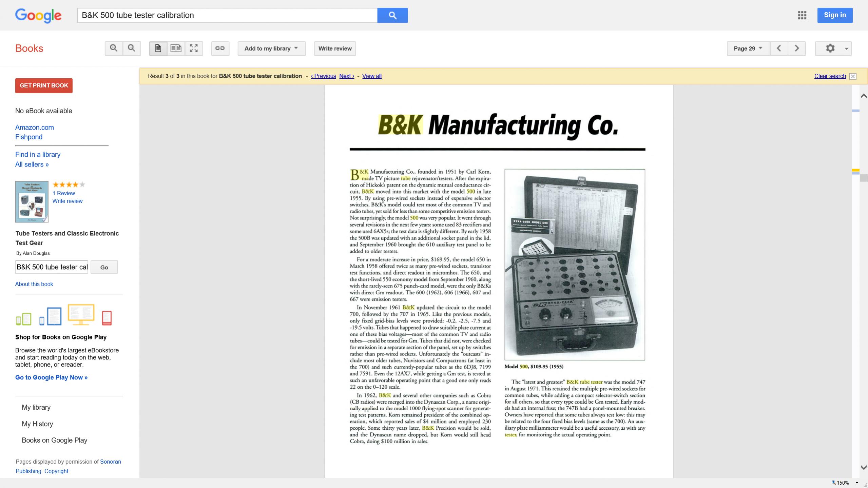Open the Page 29 dropdown
Image resolution: width=868 pixels, height=488 pixels.
pos(748,48)
